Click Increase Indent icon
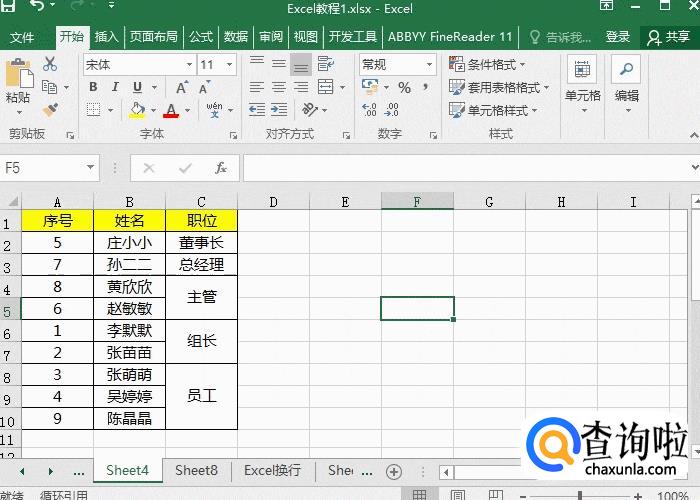Image resolution: width=700 pixels, height=500 pixels. click(279, 109)
